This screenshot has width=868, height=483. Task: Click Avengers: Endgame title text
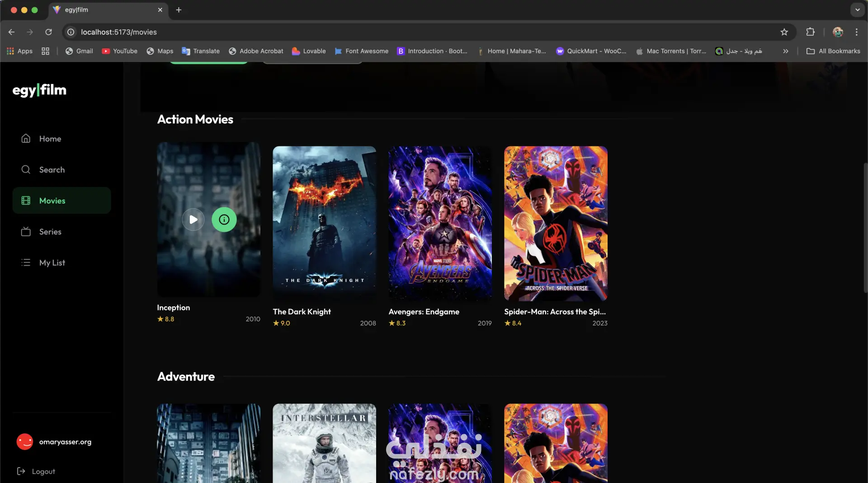pyautogui.click(x=424, y=312)
